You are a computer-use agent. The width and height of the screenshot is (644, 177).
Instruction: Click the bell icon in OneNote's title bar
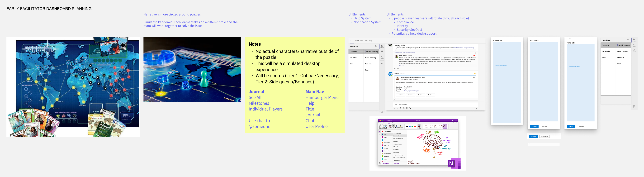(453, 120)
